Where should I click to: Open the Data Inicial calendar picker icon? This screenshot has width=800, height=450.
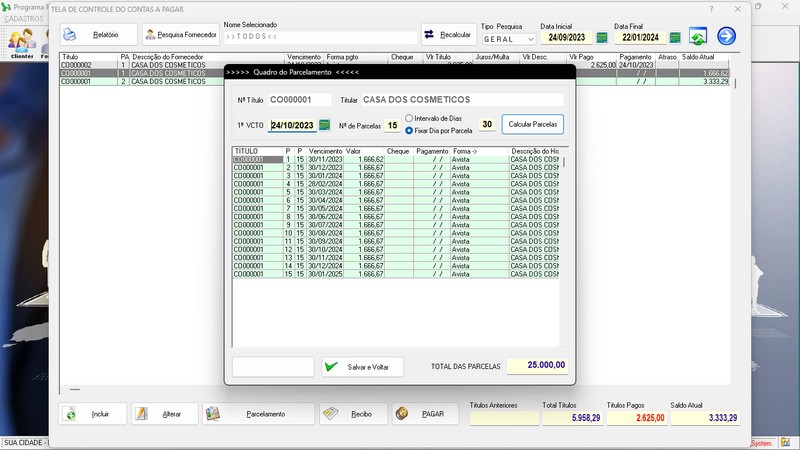point(602,38)
